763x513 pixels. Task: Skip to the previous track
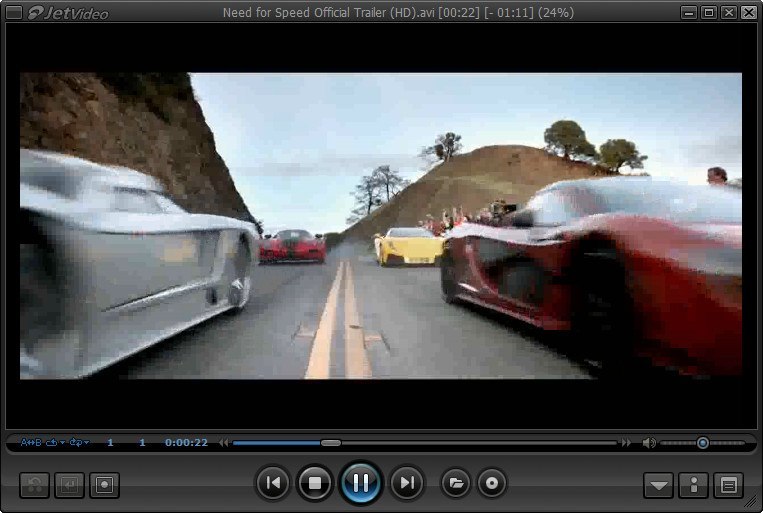click(x=273, y=483)
